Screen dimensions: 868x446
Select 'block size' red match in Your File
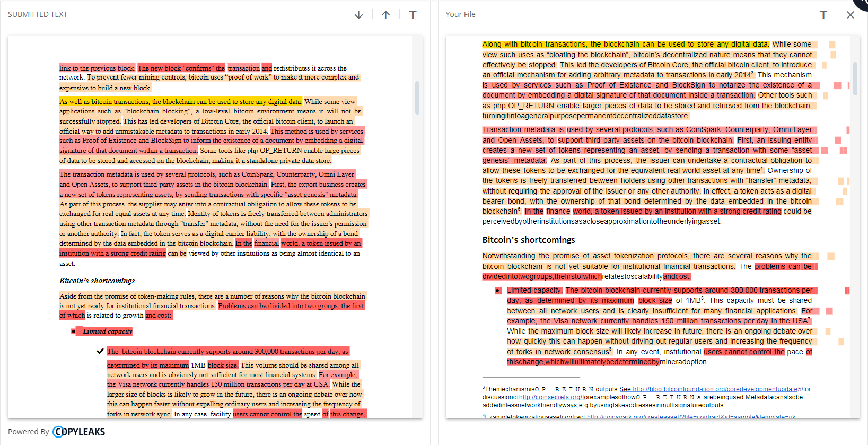point(655,301)
